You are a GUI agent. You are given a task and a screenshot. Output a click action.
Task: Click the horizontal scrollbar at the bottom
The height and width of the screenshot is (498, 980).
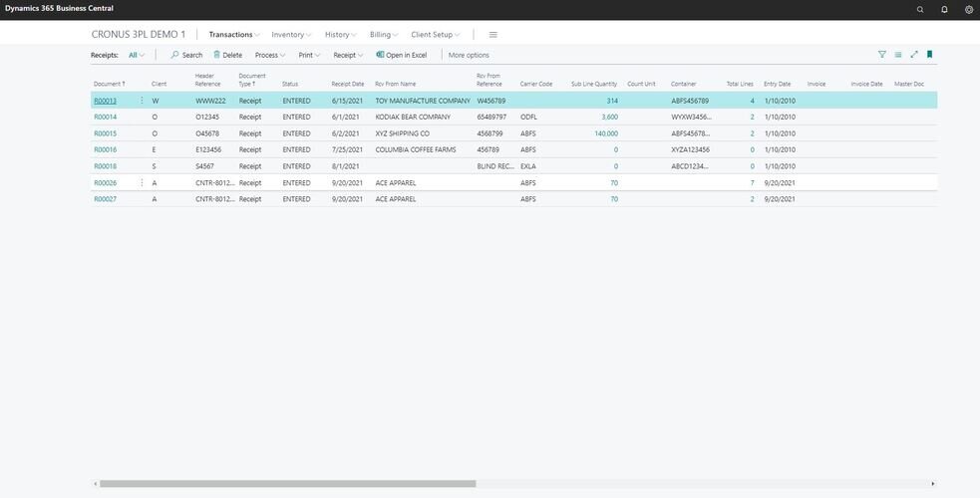(x=287, y=484)
